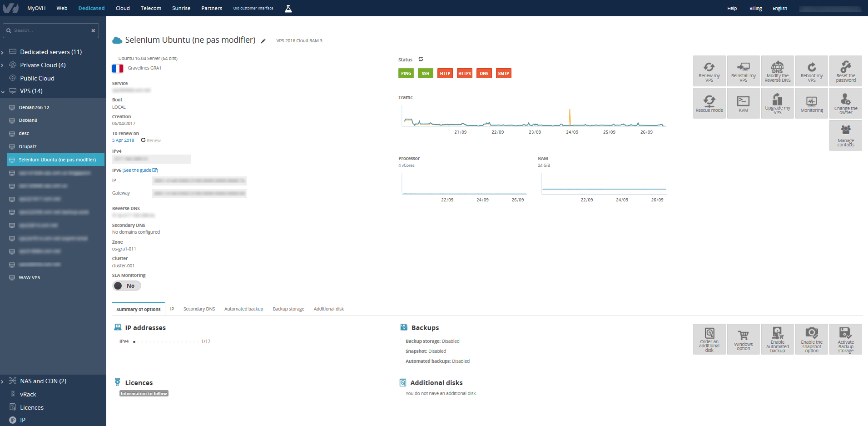The width and height of the screenshot is (868, 426).
Task: Focus the sidebar search field
Action: click(50, 30)
